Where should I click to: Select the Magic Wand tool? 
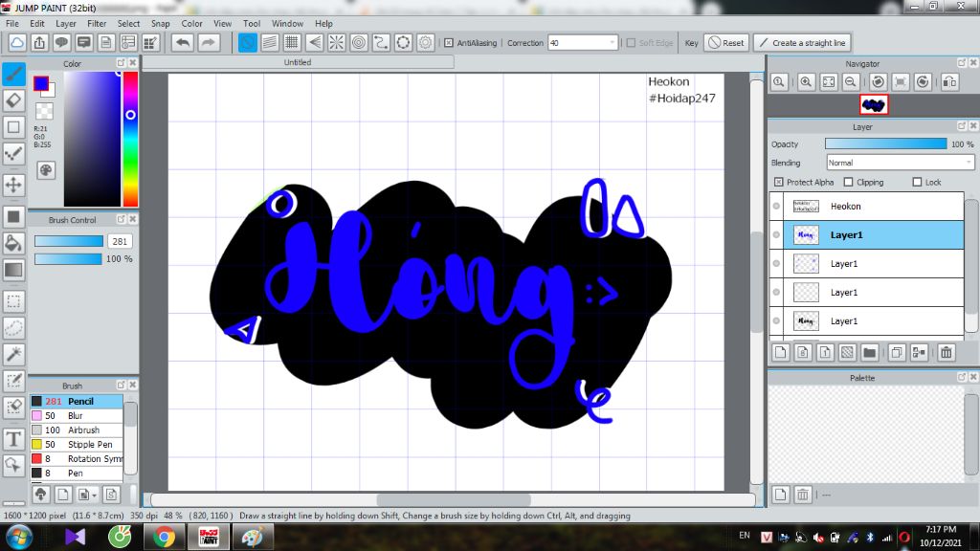13,354
